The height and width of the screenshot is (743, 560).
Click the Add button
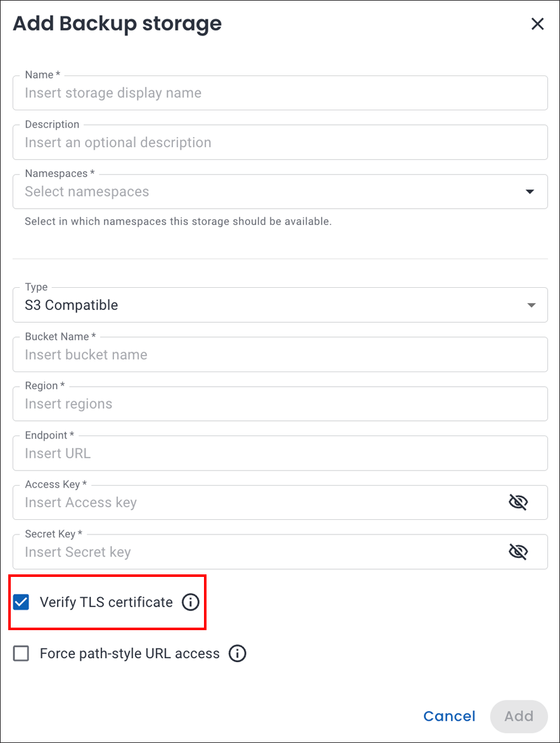point(518,716)
